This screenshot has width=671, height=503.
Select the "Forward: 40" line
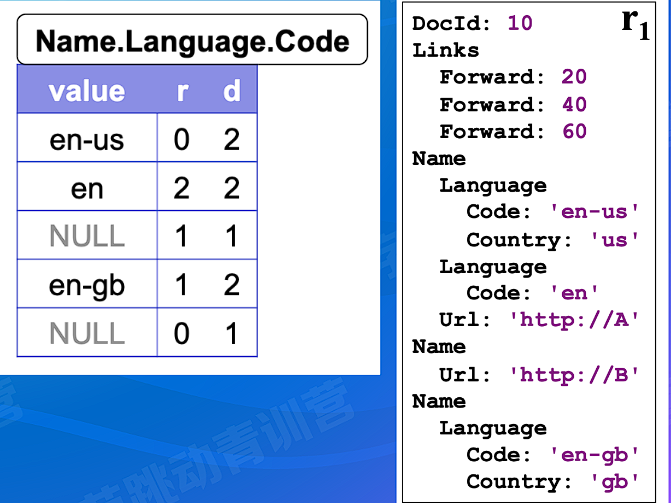513,105
